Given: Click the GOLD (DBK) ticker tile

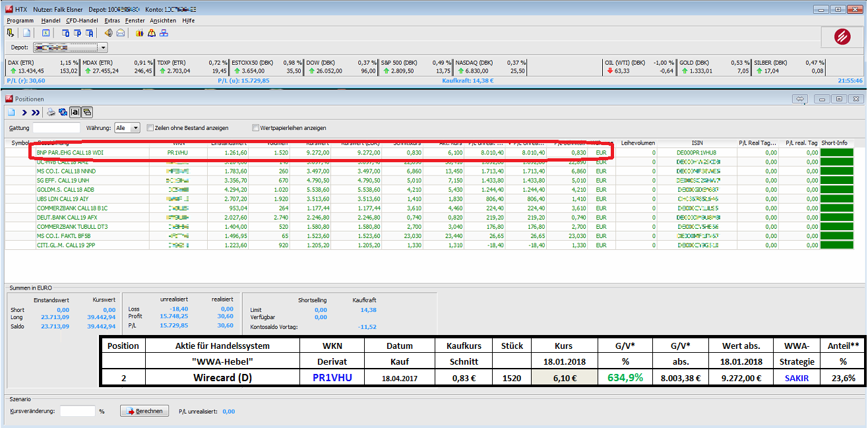Looking at the screenshot, I should coord(714,67).
